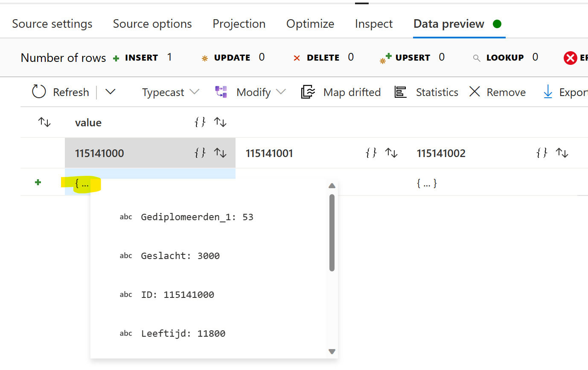Open the Refresh options dropdown chevron
Screen dimensions: 588x370
(x=110, y=92)
